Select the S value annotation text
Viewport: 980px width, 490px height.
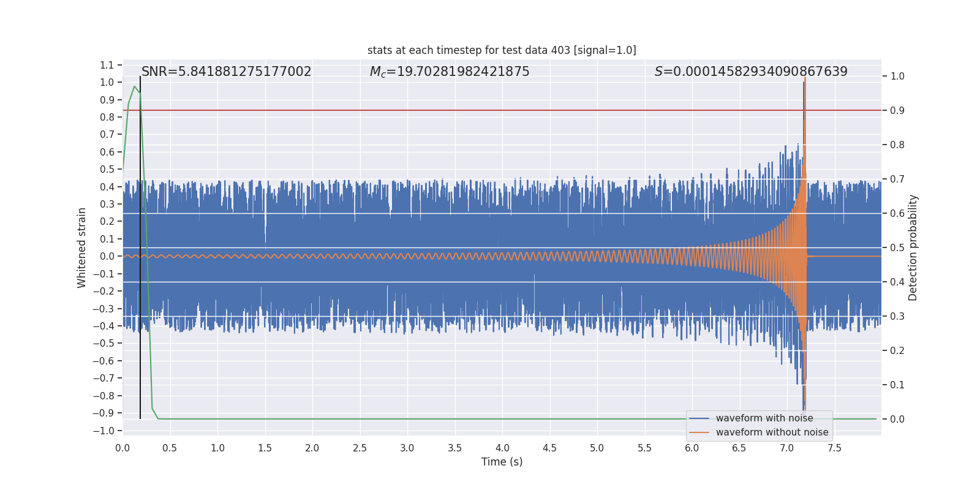(750, 72)
